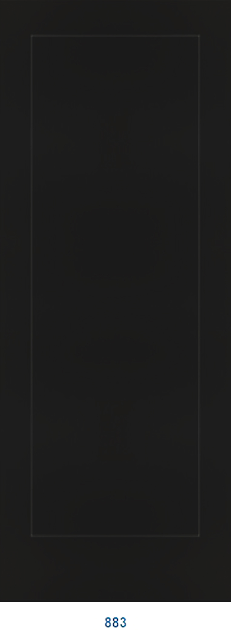Click the top edge of inner panel outline
This screenshot has width=231, height=644.
(115, 36)
